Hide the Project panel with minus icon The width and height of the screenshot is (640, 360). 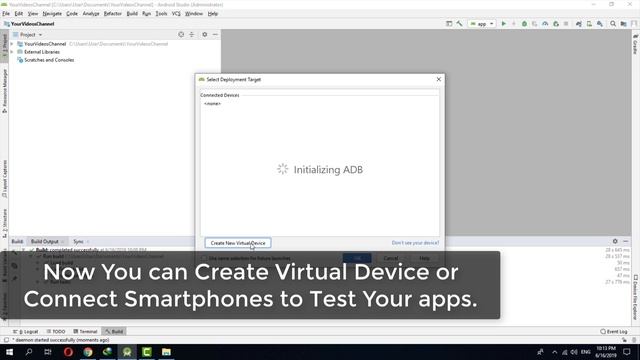coord(216,35)
